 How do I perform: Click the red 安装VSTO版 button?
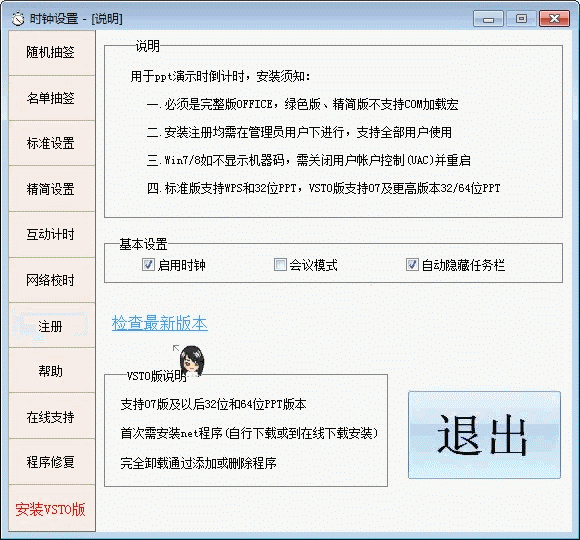52,509
